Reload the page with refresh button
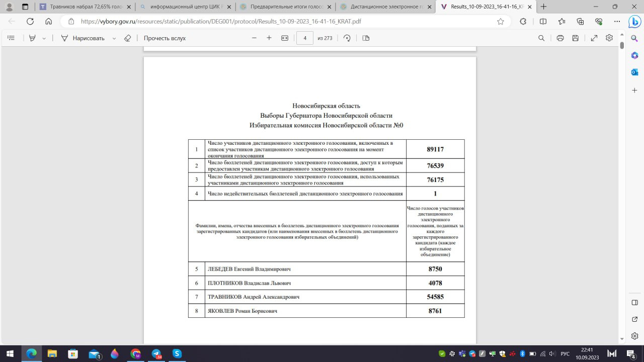This screenshot has width=644, height=362. 30,22
